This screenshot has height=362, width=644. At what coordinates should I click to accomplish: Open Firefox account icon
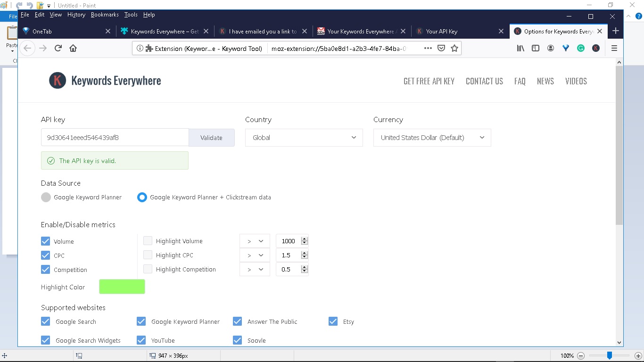tap(551, 48)
